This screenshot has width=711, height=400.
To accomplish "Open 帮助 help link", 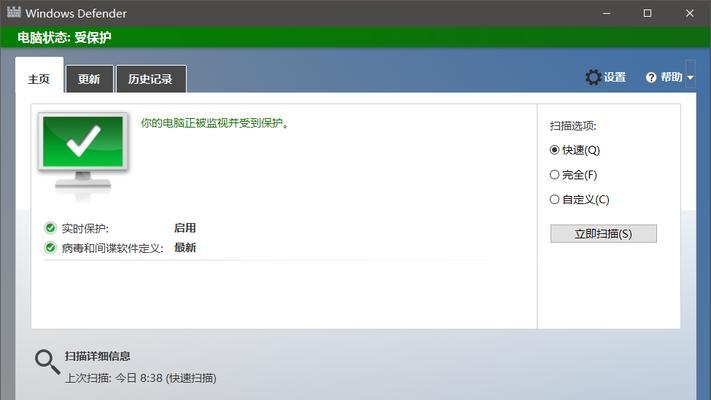I will click(671, 77).
